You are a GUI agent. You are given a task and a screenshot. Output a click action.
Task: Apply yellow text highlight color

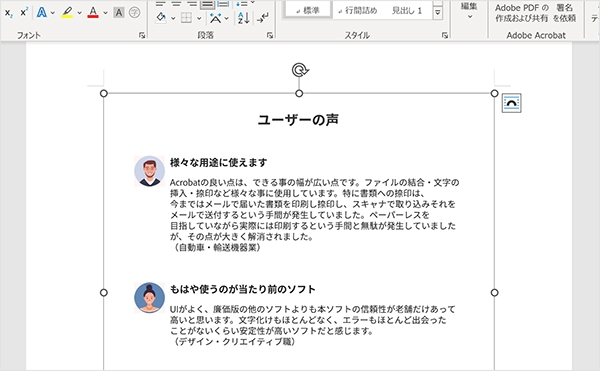coord(67,13)
